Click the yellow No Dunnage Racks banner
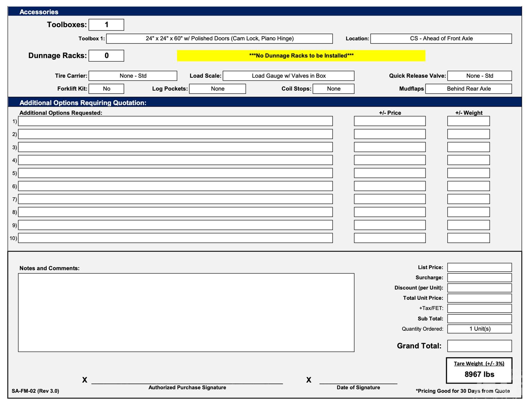This screenshot has height=407, width=532. (x=301, y=56)
